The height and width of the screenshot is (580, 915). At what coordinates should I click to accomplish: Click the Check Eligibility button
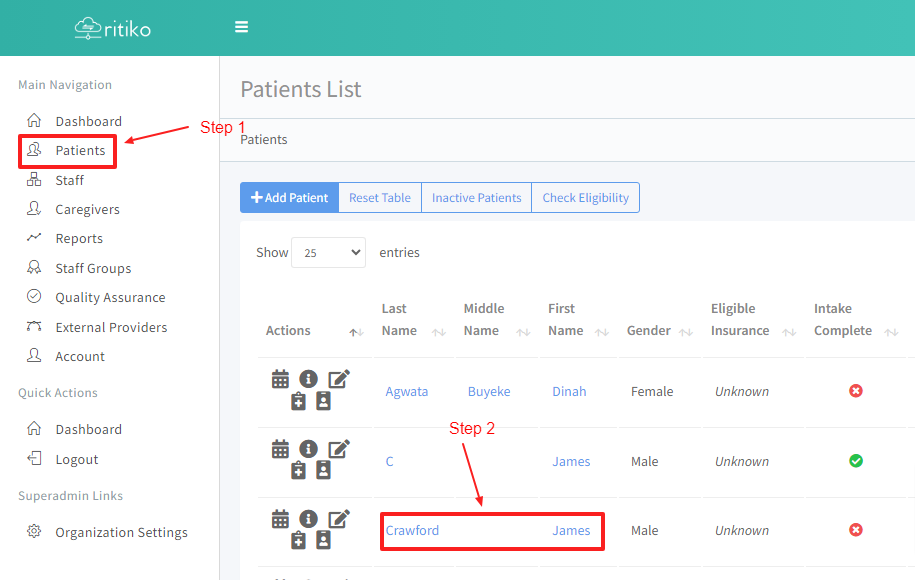[x=585, y=198]
